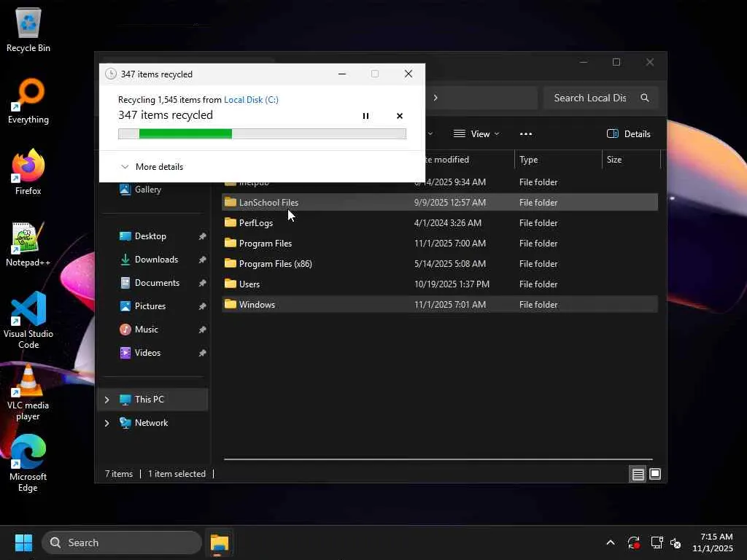Select the Windows folder icon
Screen dimensions: 747x560
pyautogui.click(x=231, y=304)
